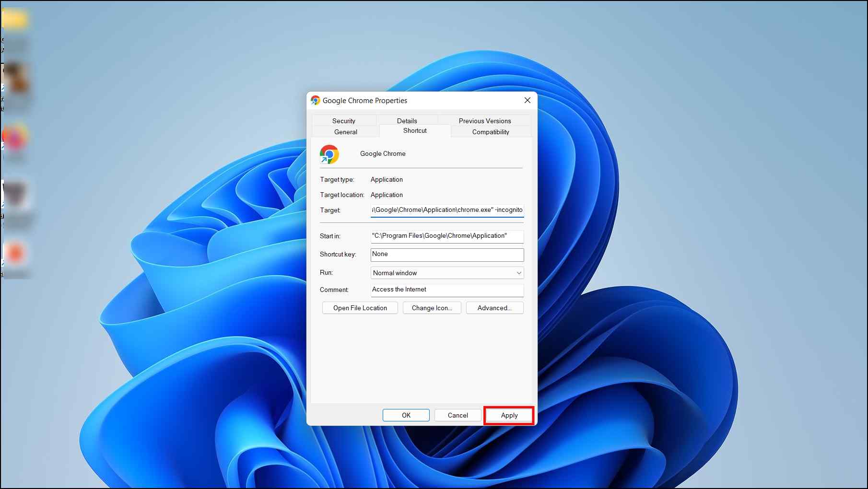The width and height of the screenshot is (868, 489).
Task: Click the Change Icon button
Action: tap(432, 308)
